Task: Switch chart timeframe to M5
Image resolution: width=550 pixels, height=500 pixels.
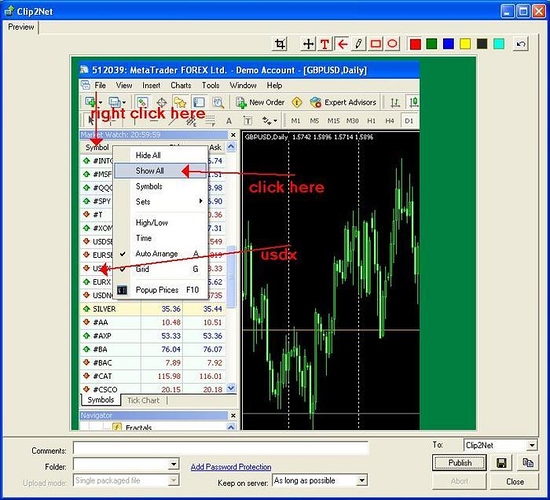Action: click(x=314, y=121)
